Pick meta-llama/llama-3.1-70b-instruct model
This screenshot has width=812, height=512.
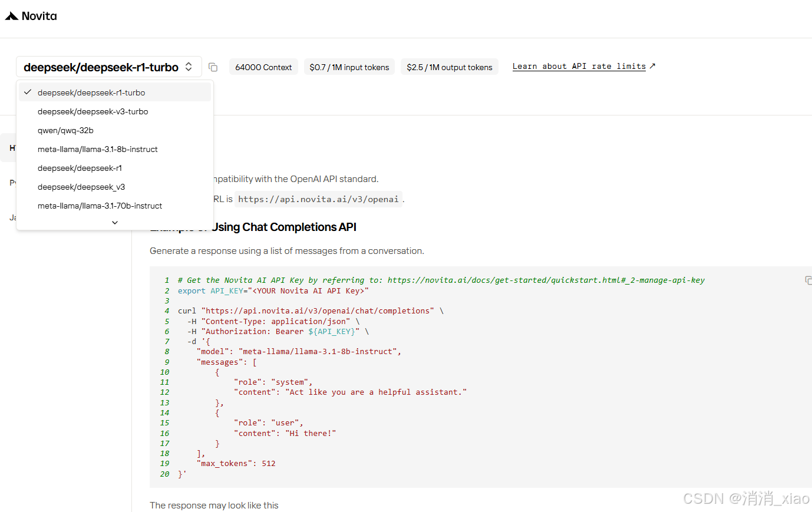[x=115, y=206]
